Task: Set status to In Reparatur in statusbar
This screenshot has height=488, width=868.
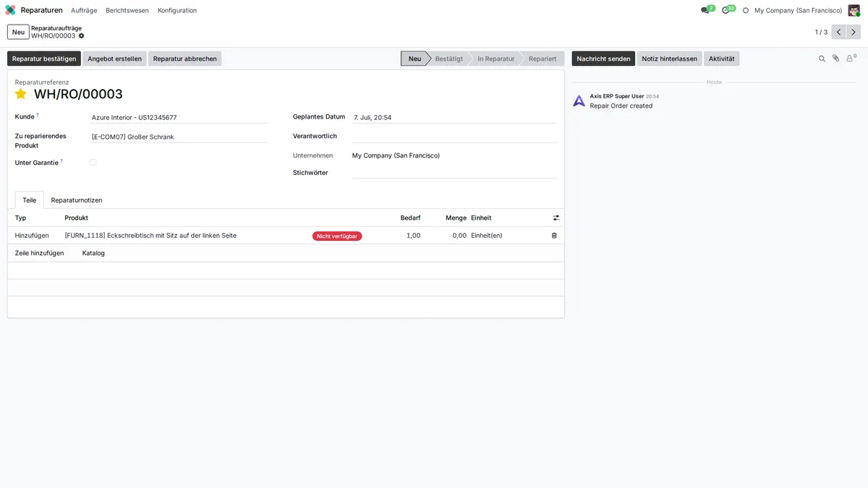Action: click(x=495, y=59)
